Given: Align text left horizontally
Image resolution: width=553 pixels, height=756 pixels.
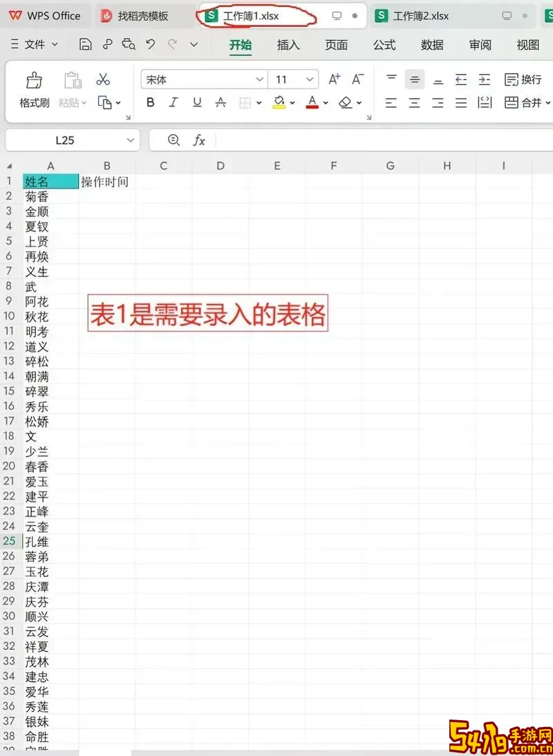Looking at the screenshot, I should click(x=391, y=102).
